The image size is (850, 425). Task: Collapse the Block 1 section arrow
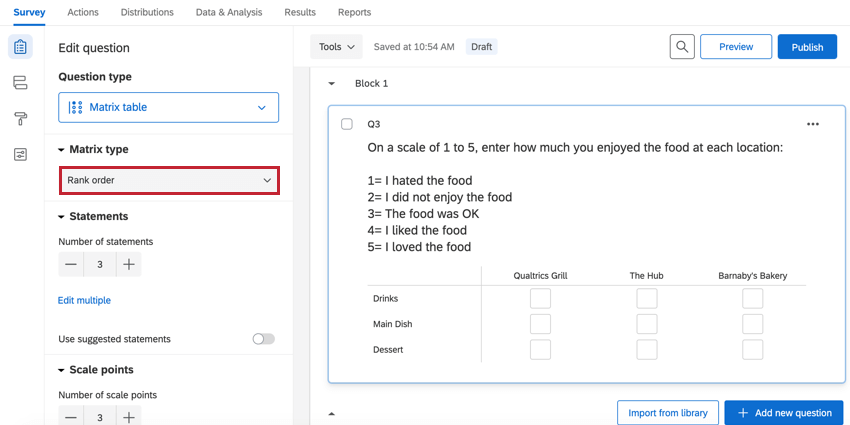pos(332,84)
